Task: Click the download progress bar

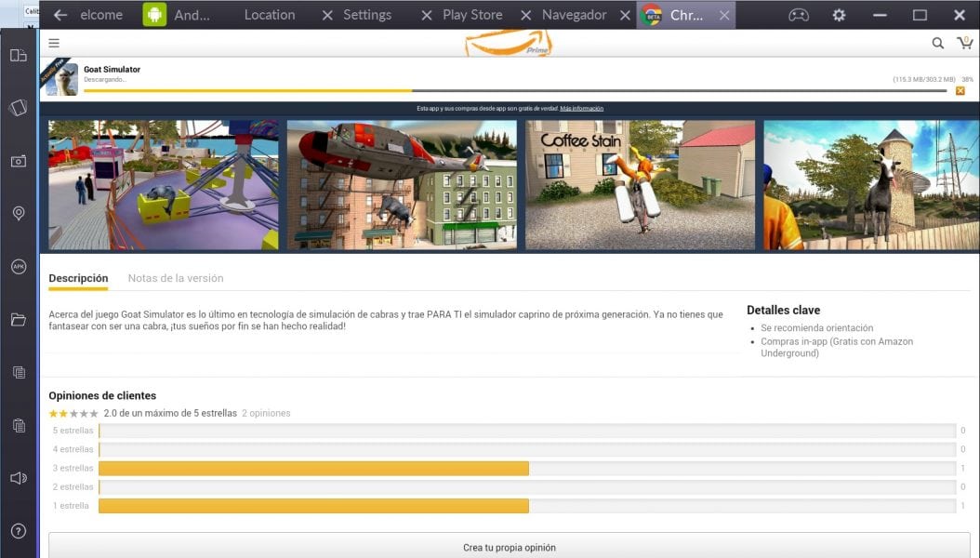Action: click(515, 90)
